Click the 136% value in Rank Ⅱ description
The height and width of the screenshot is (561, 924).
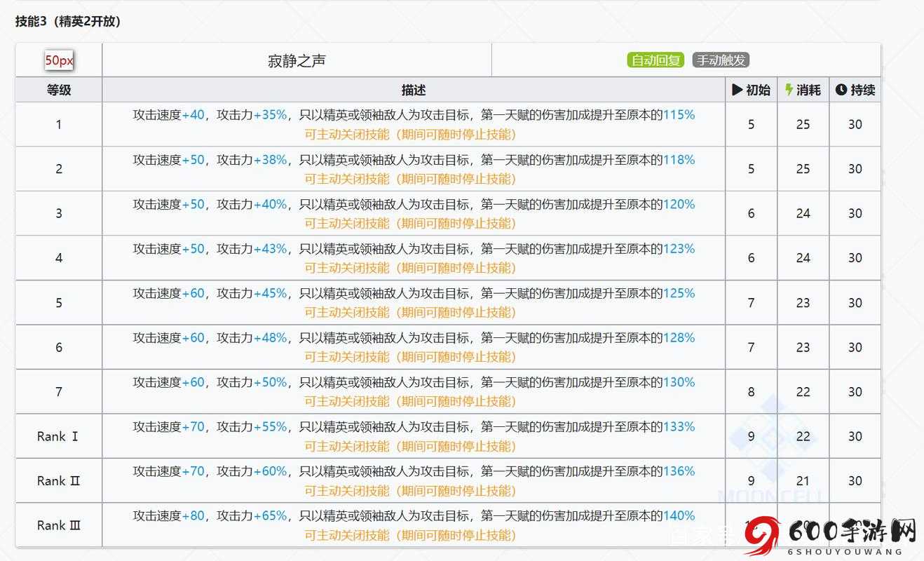(x=679, y=471)
